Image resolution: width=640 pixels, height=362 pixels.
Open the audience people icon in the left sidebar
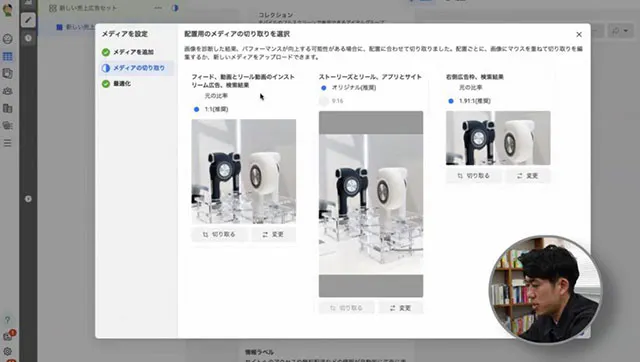tap(7, 91)
